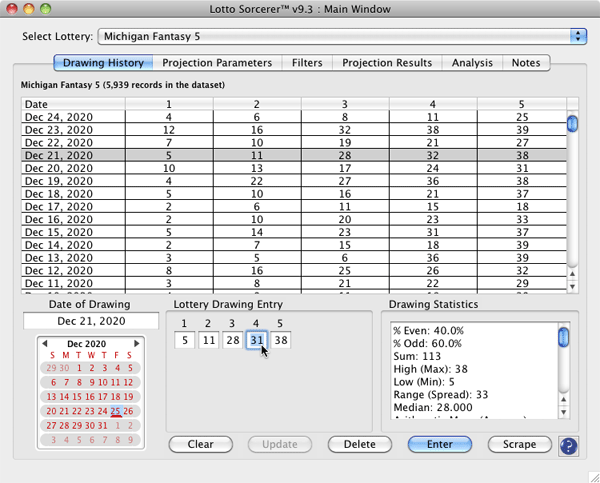Select the Dec 18, 2020 row
The image size is (600, 483).
(294, 194)
